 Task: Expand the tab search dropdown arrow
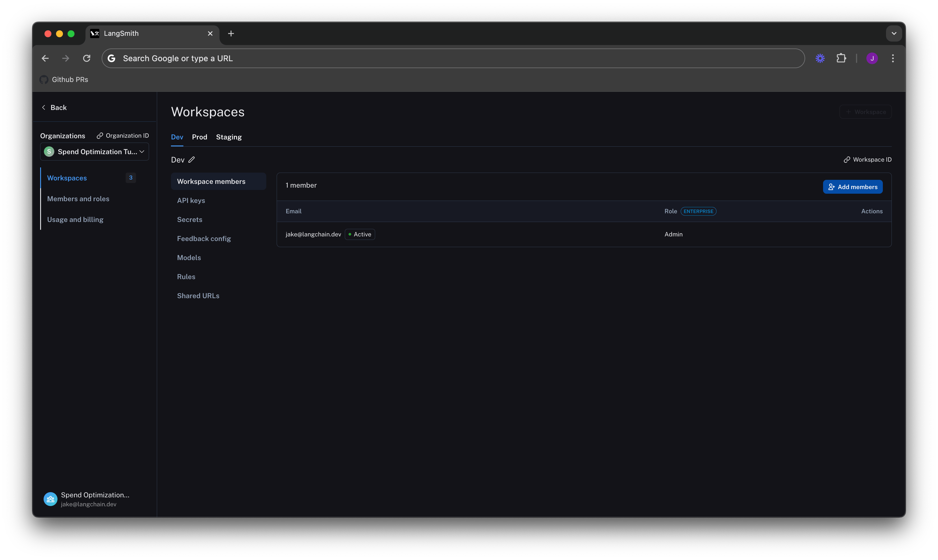894,33
